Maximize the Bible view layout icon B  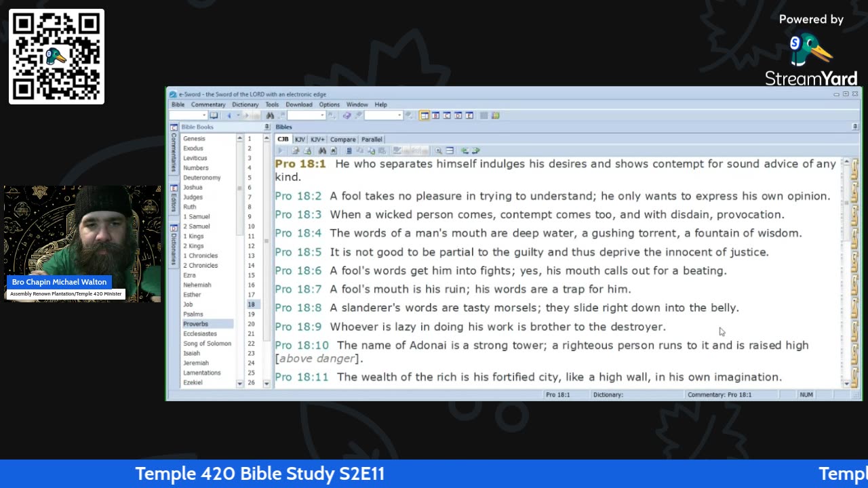[x=436, y=115]
